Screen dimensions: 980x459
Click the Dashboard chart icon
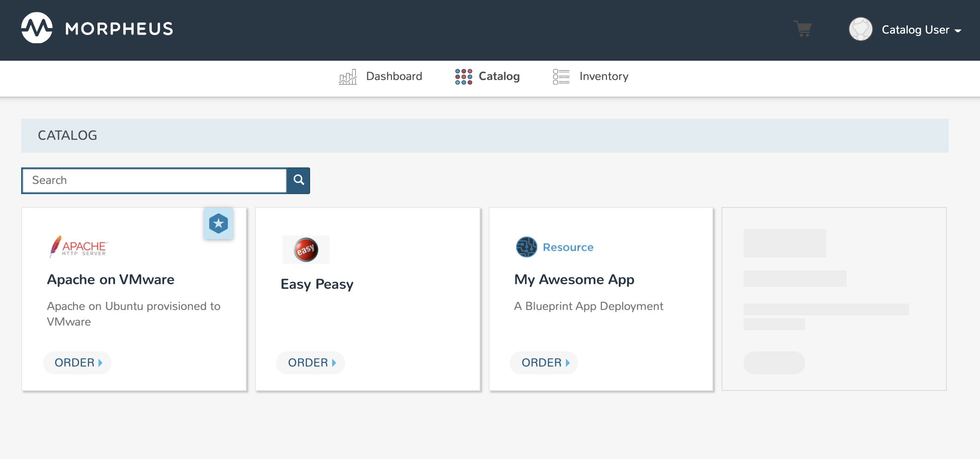pos(348,77)
